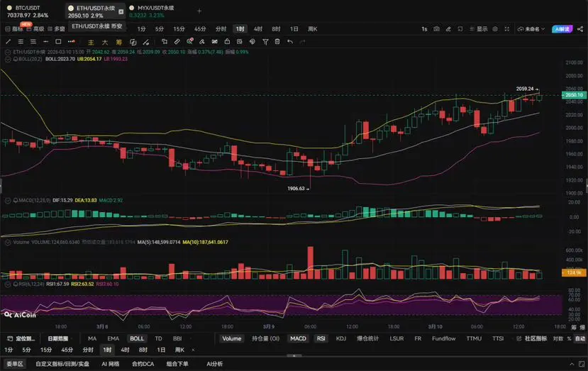588x371 pixels.
Task: Toggle the EMA indicator
Action: (x=113, y=338)
